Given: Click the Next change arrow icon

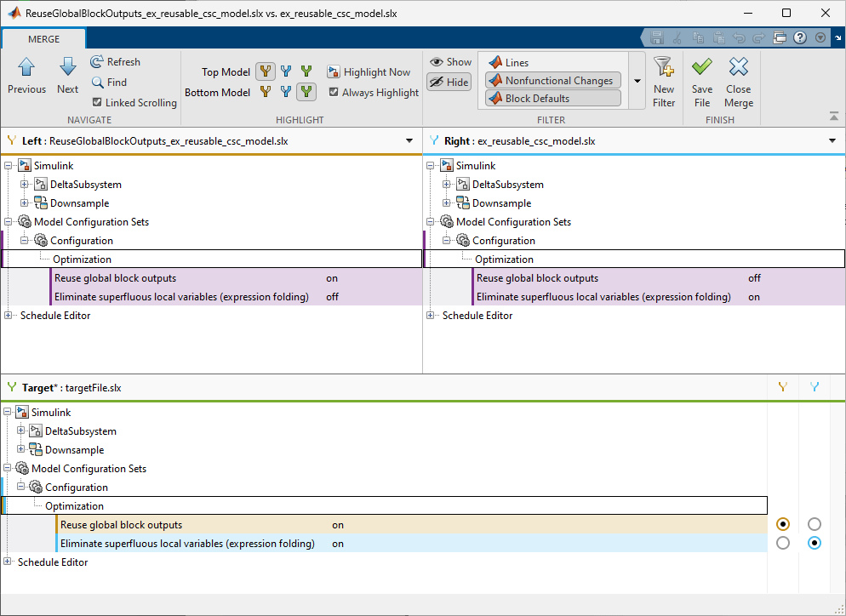Looking at the screenshot, I should (68, 68).
